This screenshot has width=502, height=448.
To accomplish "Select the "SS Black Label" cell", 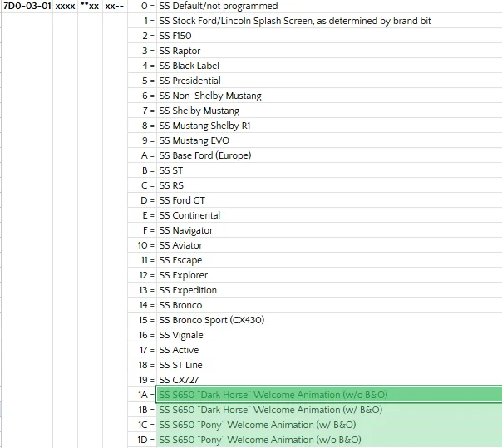I will tap(329, 66).
